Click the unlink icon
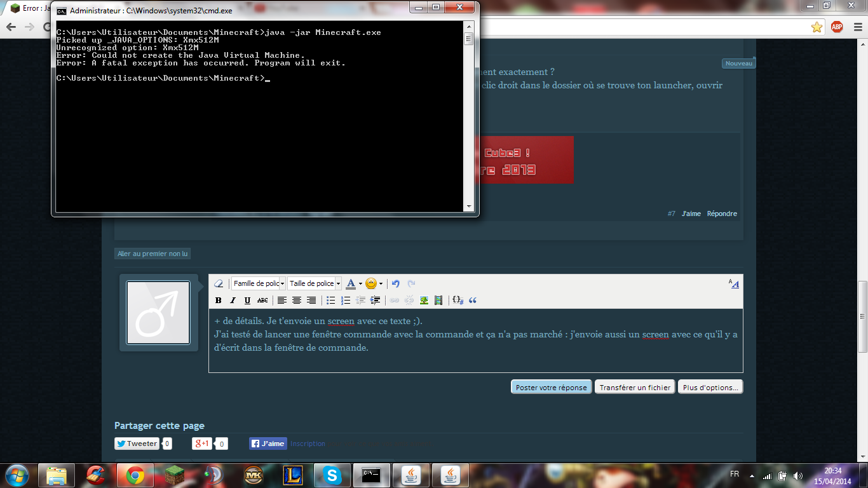This screenshot has width=868, height=488. (x=409, y=301)
